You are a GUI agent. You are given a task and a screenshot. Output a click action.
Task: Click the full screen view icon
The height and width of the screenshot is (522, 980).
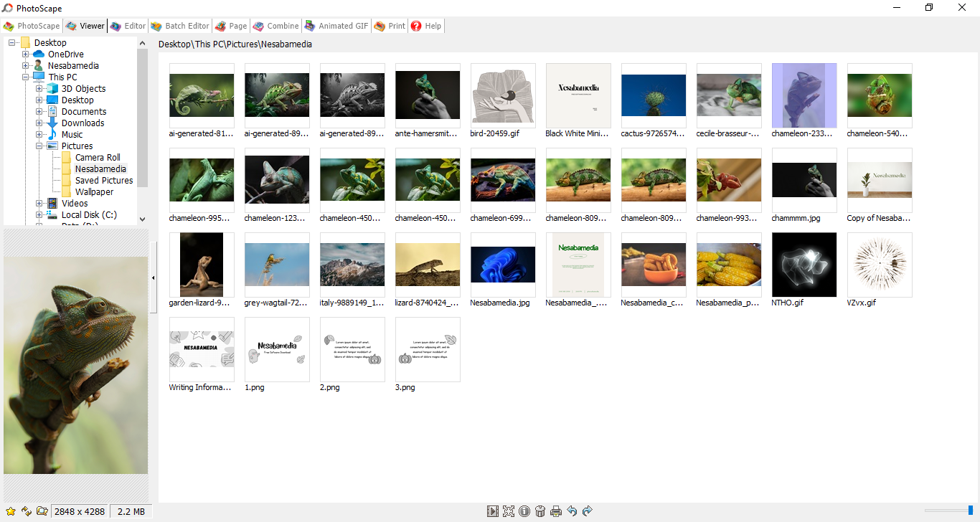click(x=509, y=511)
